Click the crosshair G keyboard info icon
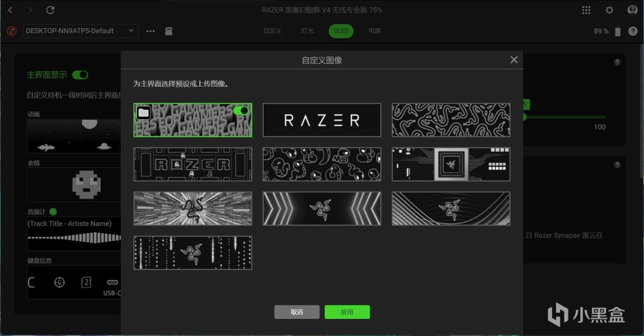Screen dimensions: 644x336 click(x=59, y=282)
